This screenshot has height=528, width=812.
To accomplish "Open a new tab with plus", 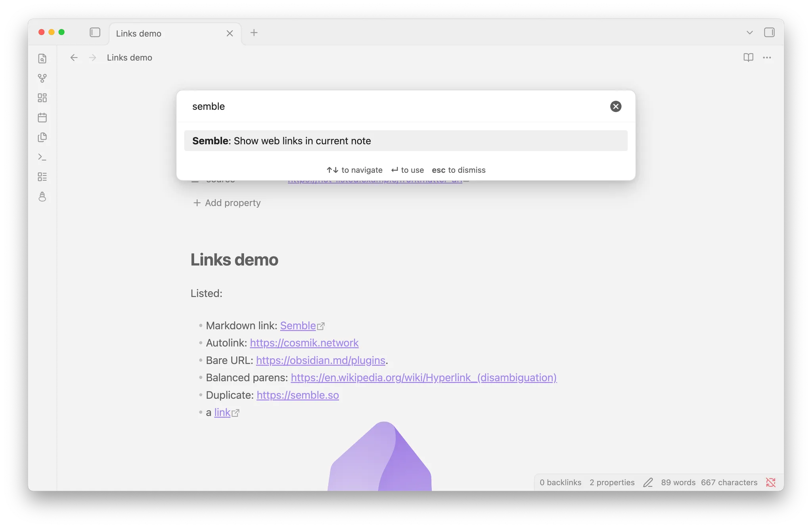I will (x=254, y=33).
